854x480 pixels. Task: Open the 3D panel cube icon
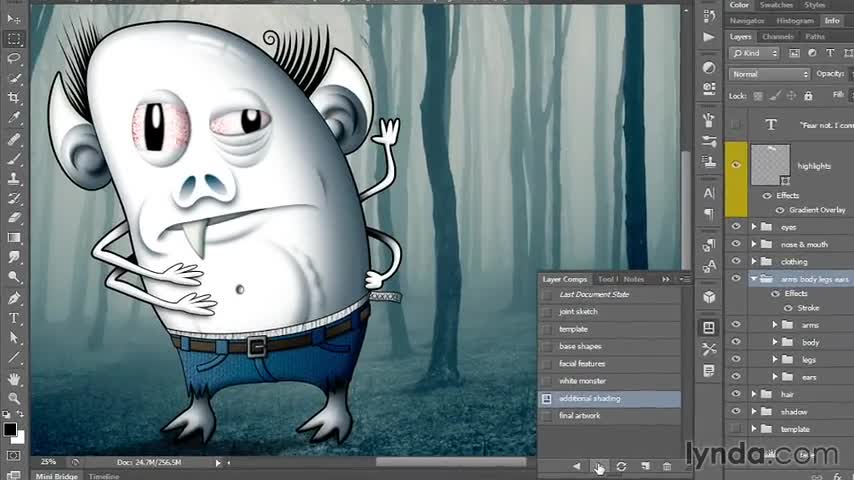point(709,297)
